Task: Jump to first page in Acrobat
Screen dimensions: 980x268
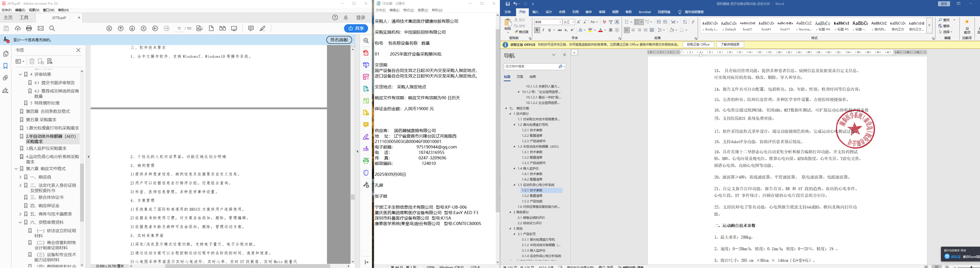Action: pos(109,28)
